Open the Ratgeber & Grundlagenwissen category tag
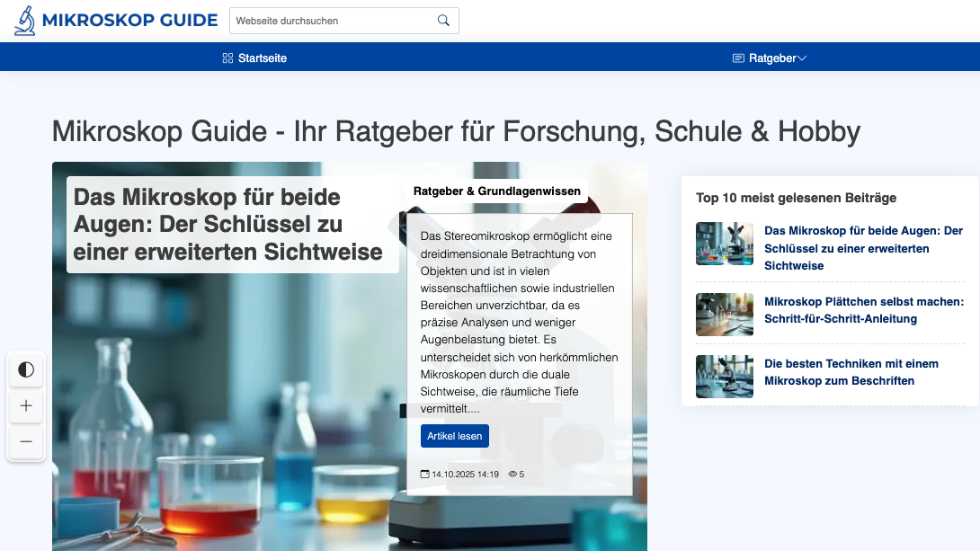The width and height of the screenshot is (980, 551). pos(496,191)
